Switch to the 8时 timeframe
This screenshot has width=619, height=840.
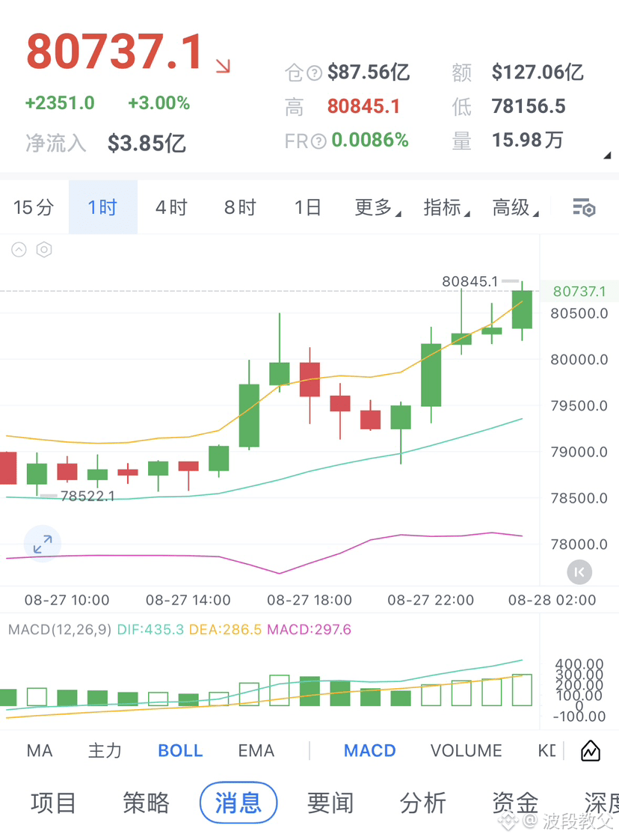240,207
